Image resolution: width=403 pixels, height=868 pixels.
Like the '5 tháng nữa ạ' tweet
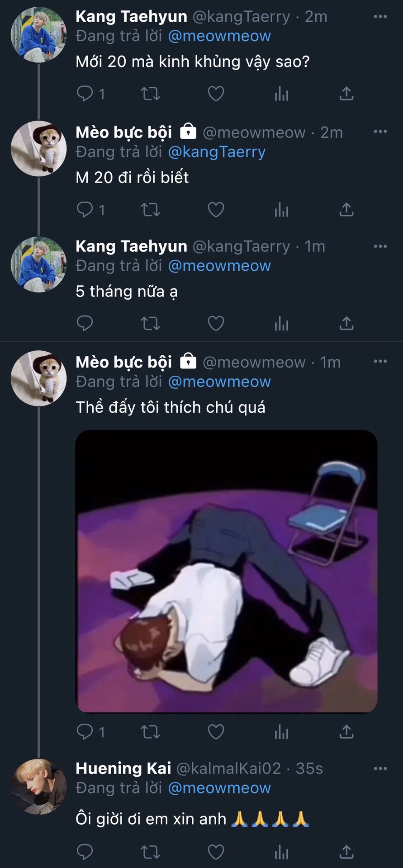pos(216,324)
